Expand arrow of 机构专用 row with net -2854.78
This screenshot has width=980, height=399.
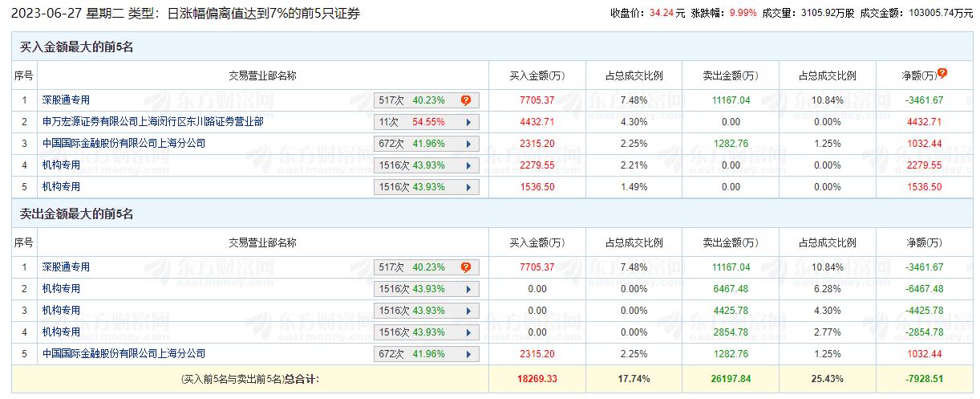pyautogui.click(x=467, y=332)
